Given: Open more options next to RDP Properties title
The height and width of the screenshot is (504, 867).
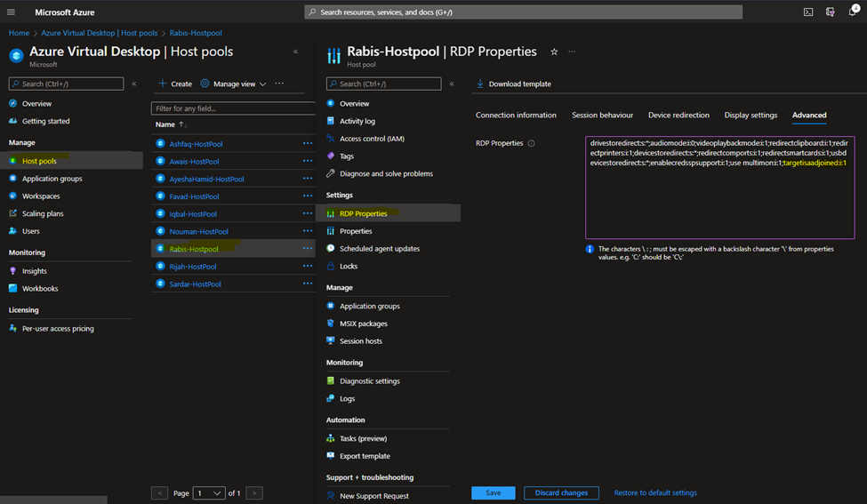Looking at the screenshot, I should (572, 52).
